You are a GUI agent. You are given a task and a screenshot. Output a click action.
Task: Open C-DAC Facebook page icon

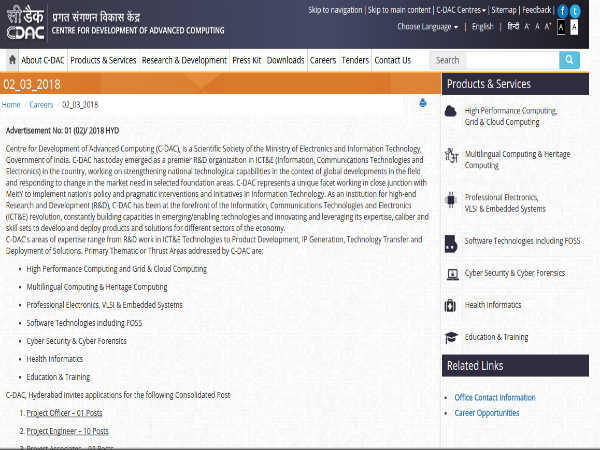click(x=562, y=11)
